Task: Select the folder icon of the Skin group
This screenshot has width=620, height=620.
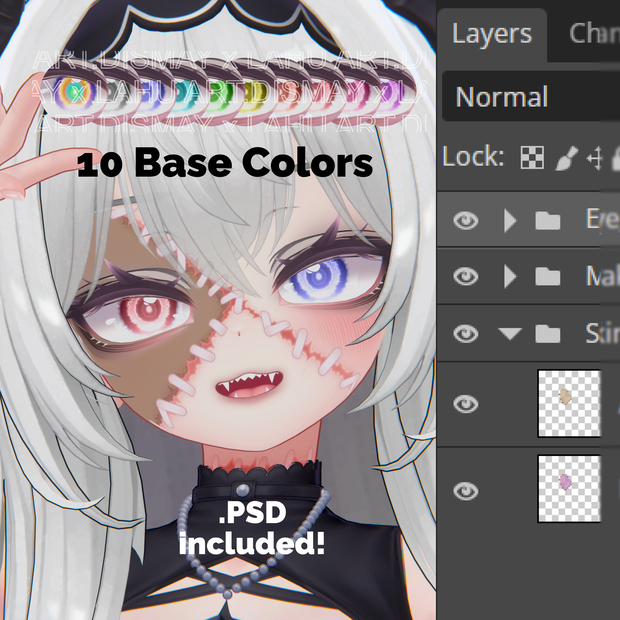Action: [548, 333]
